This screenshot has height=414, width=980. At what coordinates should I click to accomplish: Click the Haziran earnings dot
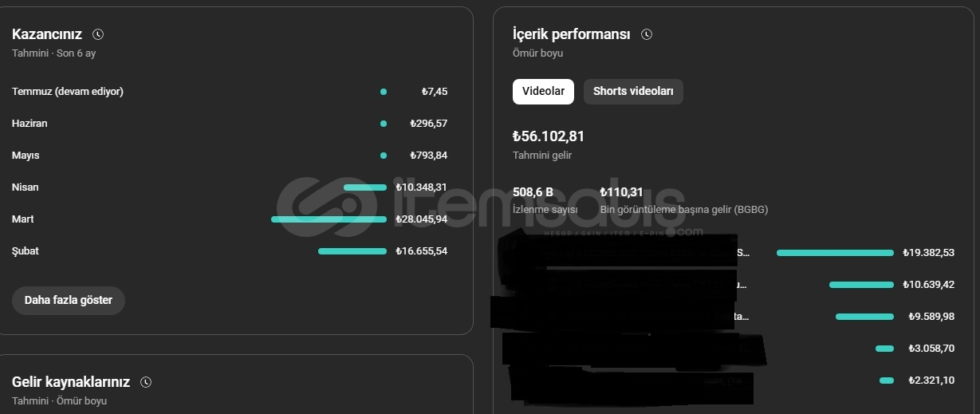(384, 124)
